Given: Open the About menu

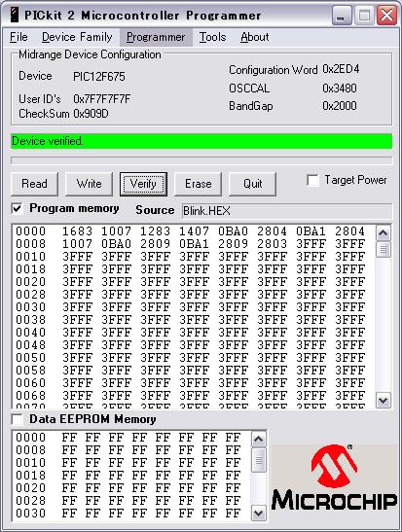Looking at the screenshot, I should pos(255,37).
